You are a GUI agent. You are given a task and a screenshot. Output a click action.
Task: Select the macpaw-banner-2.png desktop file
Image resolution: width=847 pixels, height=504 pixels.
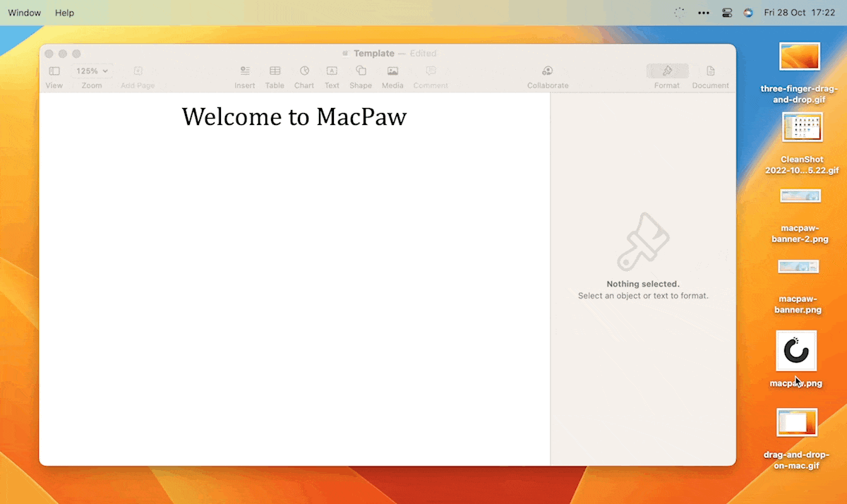(x=800, y=196)
